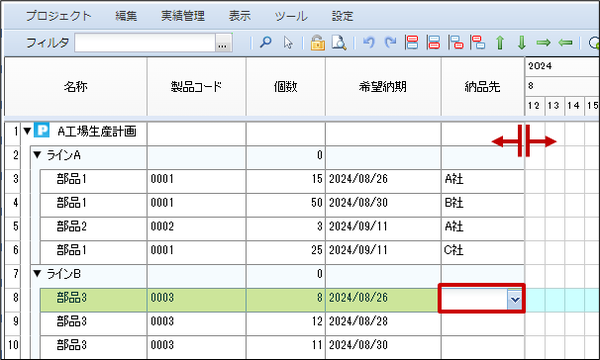600x360 pixels.
Task: Click the padlock unlock icon
Action: click(317, 42)
